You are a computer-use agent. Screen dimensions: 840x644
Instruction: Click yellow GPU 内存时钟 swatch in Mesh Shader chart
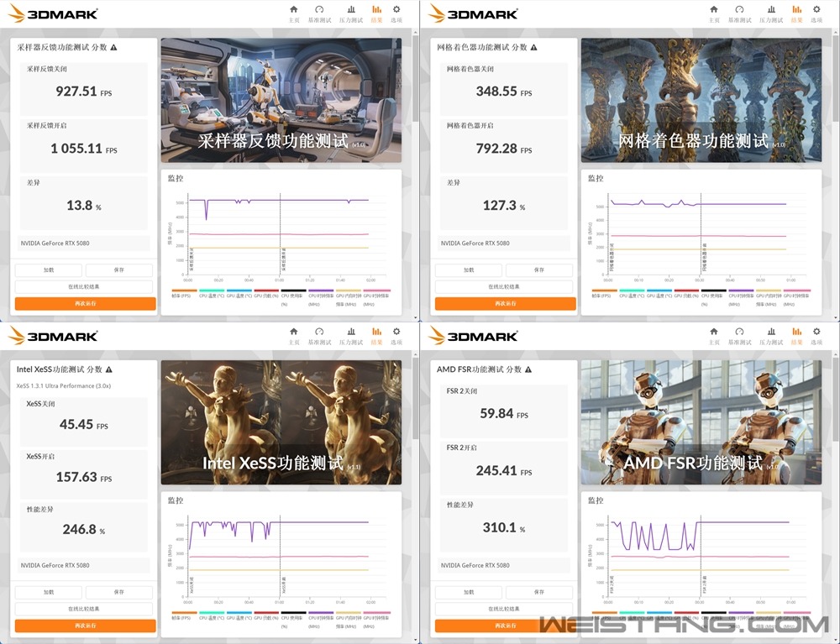click(x=769, y=291)
